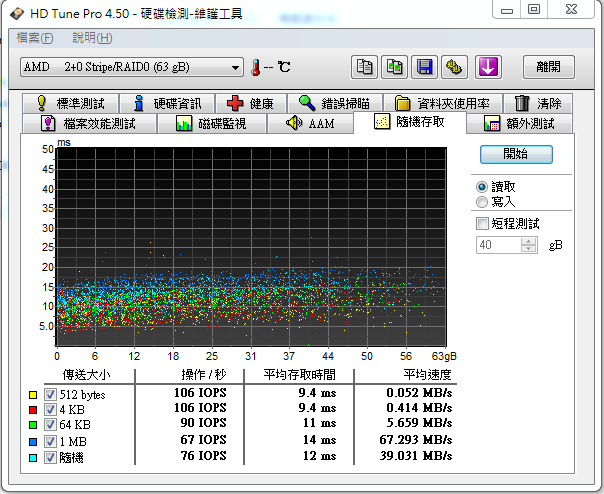Enable the 短程測試 short stroke checkbox
The height and width of the screenshot is (494, 604).
[x=482, y=223]
